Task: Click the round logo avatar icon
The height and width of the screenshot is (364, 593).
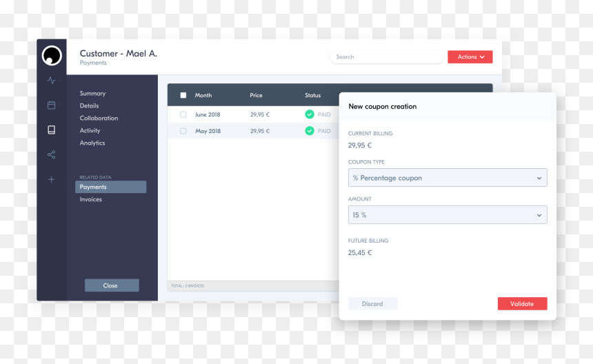Action: pyautogui.click(x=52, y=56)
